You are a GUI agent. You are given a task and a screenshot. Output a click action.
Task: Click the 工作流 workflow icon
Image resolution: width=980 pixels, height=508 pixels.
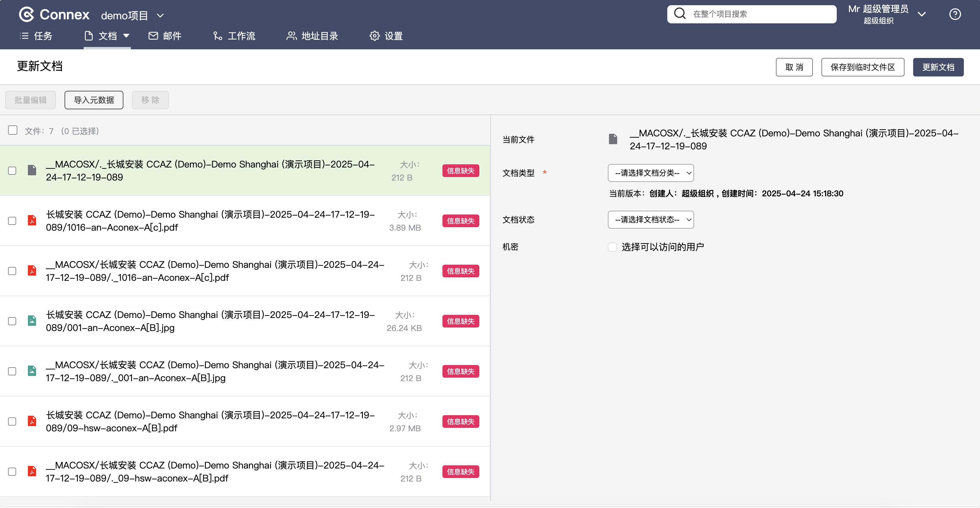[218, 36]
